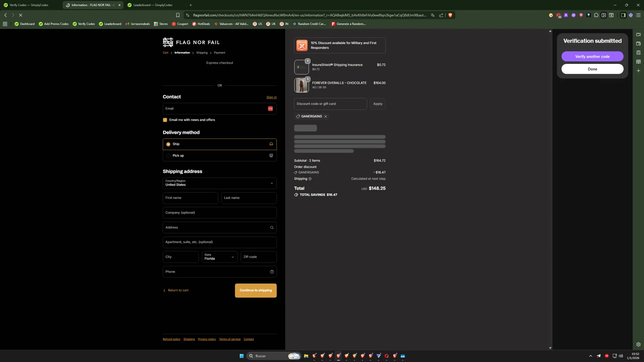
Task: Open Terms of service link
Action: 230,339
